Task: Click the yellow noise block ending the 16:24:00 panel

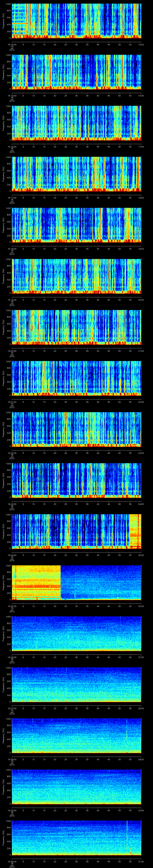Action: click(135, 531)
